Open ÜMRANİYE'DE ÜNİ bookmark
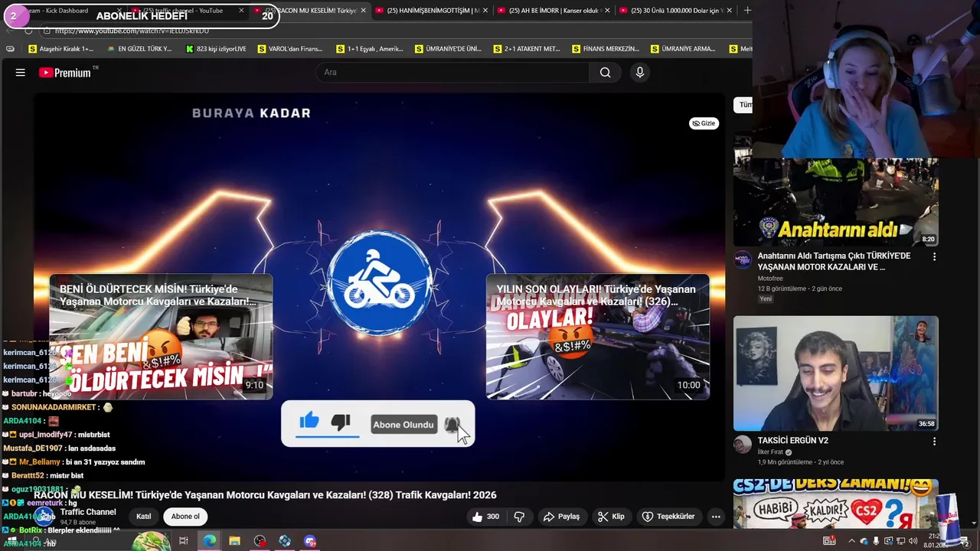The height and width of the screenshot is (551, 980). (449, 49)
